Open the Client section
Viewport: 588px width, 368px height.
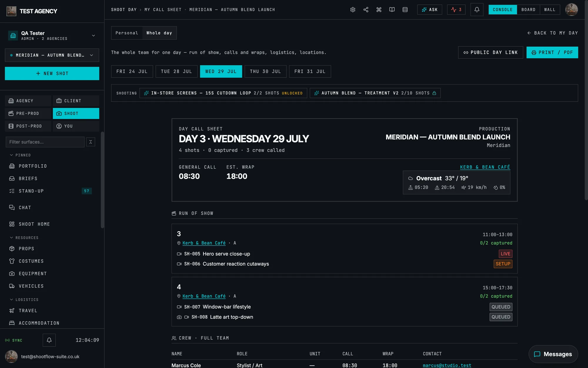coord(76,101)
